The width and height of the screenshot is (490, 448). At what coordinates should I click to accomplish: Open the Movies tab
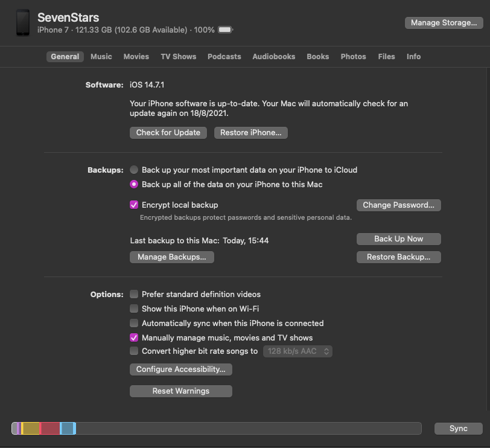(136, 57)
